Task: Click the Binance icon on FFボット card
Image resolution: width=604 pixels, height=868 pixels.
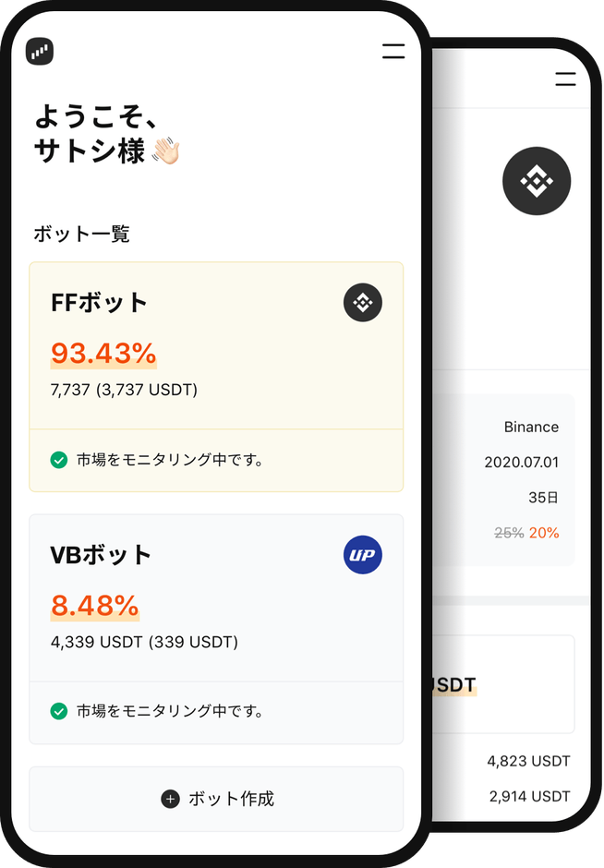Action: click(363, 303)
